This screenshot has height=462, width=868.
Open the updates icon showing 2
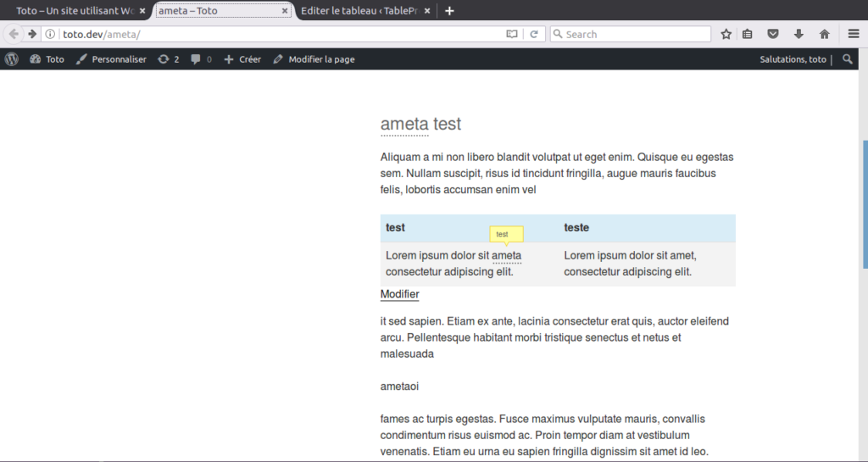coord(168,59)
